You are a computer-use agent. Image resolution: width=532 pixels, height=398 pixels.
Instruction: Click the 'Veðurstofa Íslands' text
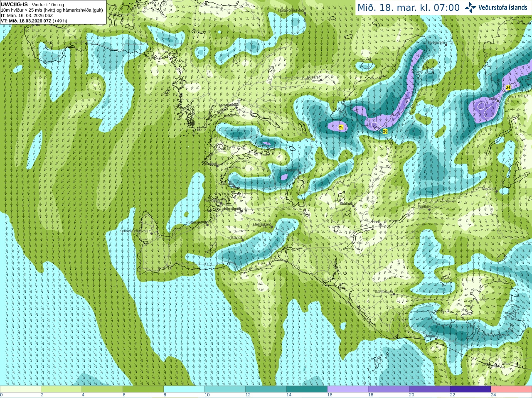(x=502, y=7)
